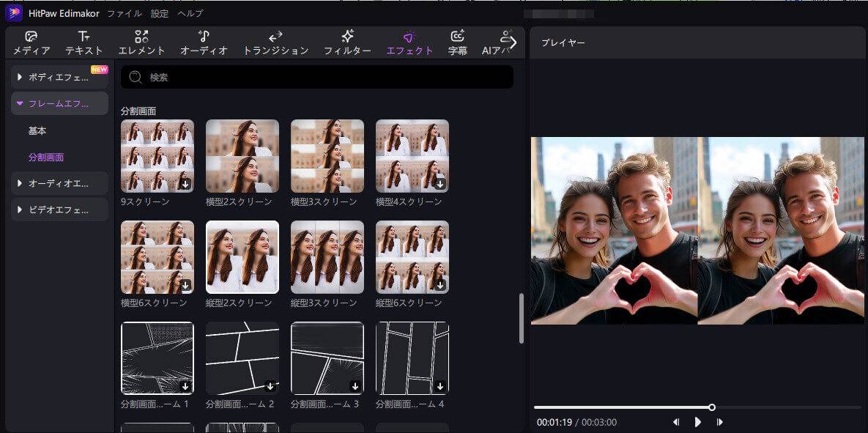Expand the ボディエフェクト category

59,78
